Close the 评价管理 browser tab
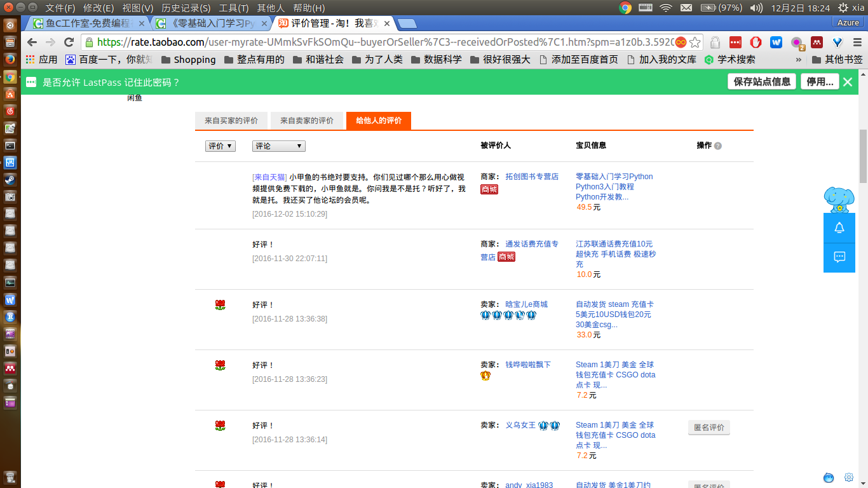The width and height of the screenshot is (868, 488). (387, 24)
